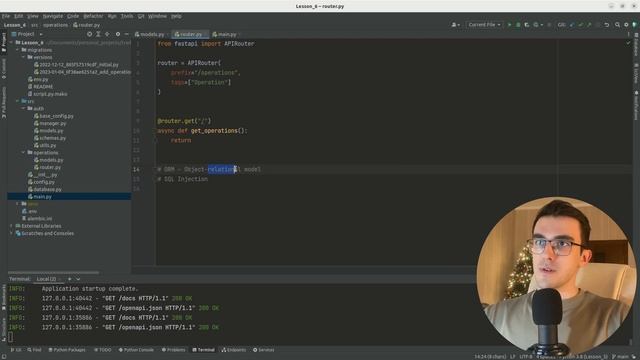This screenshot has height=360, width=640.
Task: Select manager.py in project tree
Action: click(50, 123)
